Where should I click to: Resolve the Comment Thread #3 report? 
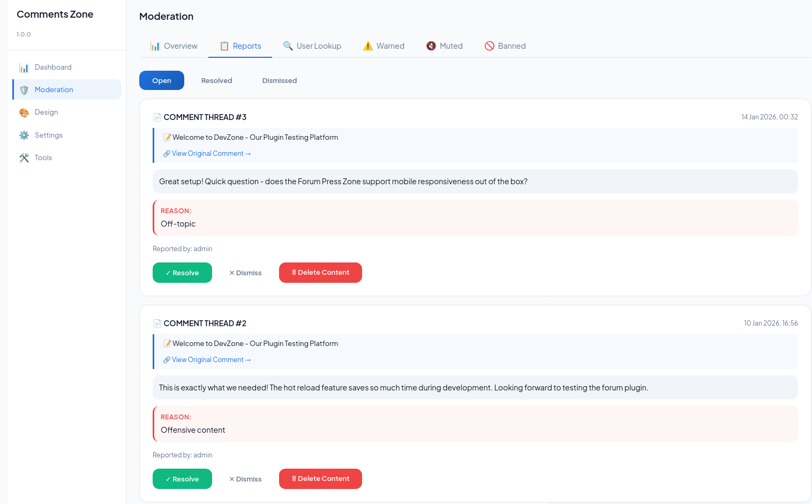pos(182,273)
